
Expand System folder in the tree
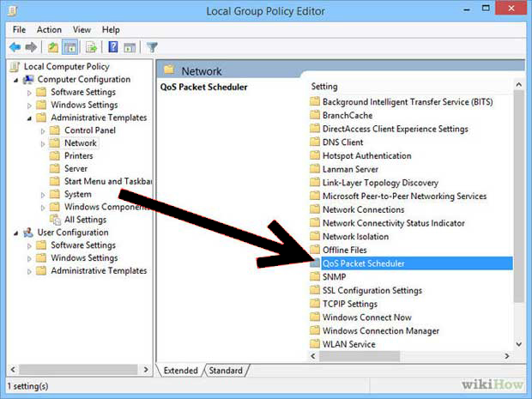point(44,195)
